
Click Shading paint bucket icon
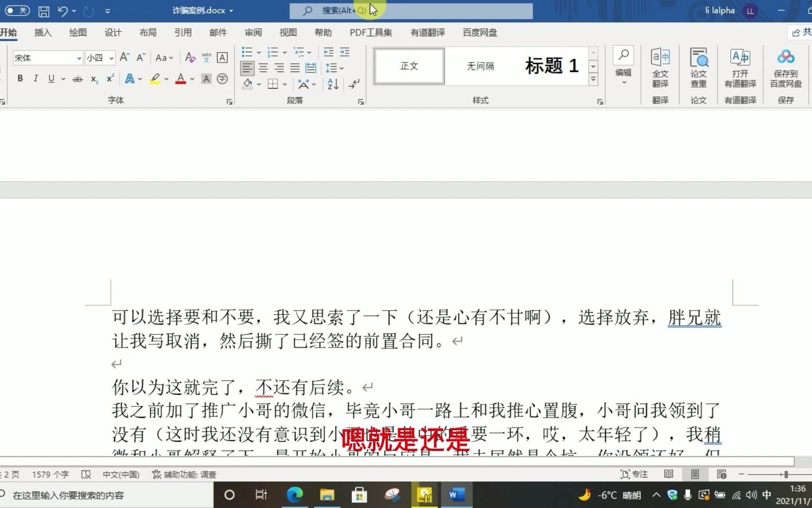pos(248,84)
